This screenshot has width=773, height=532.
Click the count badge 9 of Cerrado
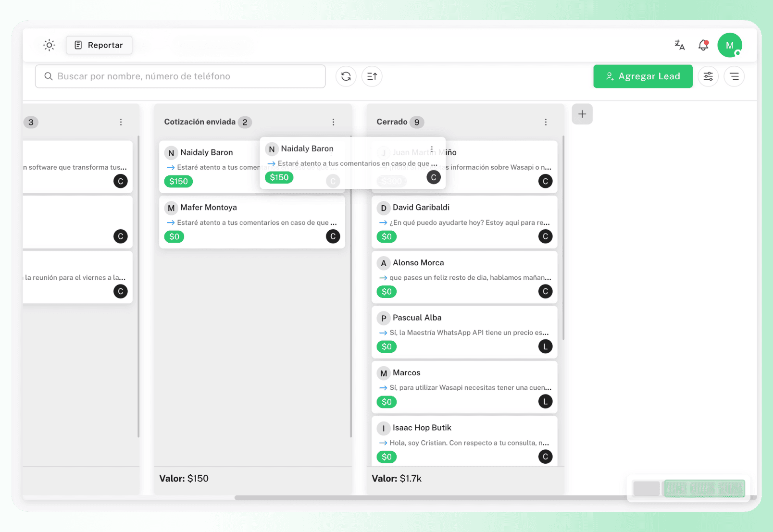point(417,122)
